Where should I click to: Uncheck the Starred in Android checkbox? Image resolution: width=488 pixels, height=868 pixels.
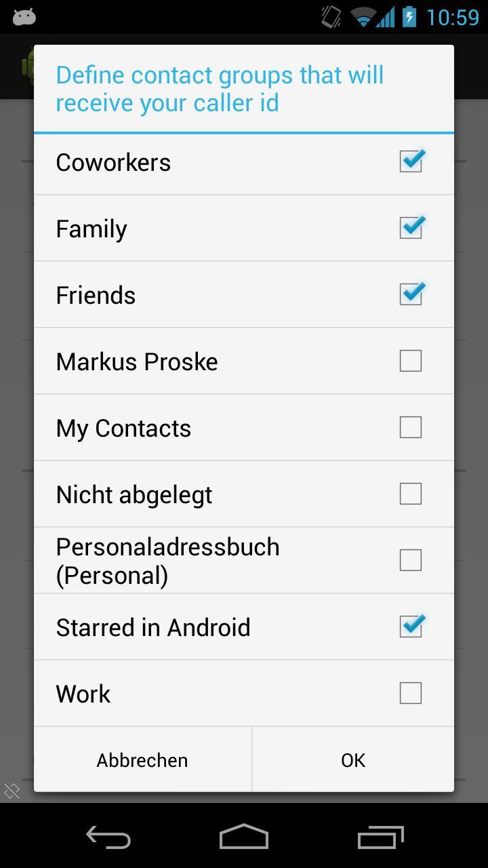[x=411, y=627]
